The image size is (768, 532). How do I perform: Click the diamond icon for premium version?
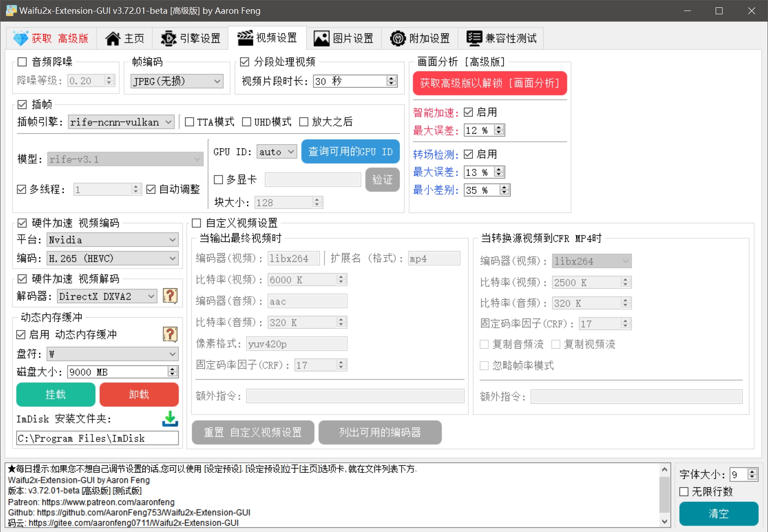pyautogui.click(x=21, y=38)
